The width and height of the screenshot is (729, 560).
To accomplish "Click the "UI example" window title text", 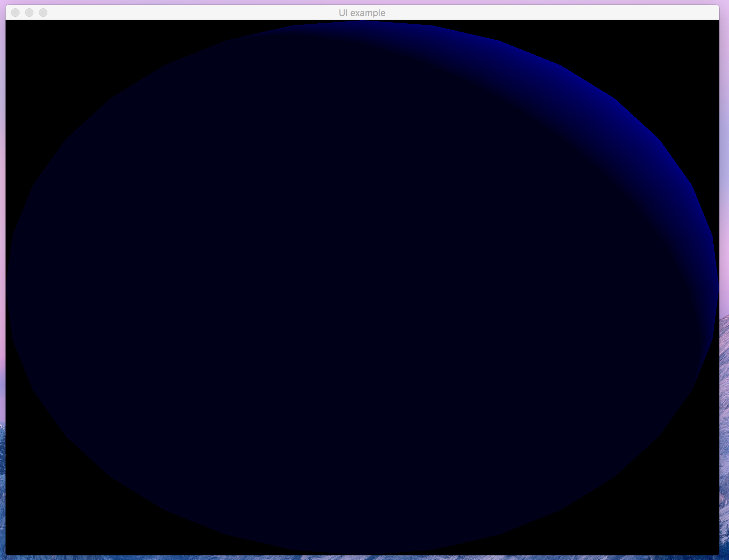I will point(362,13).
